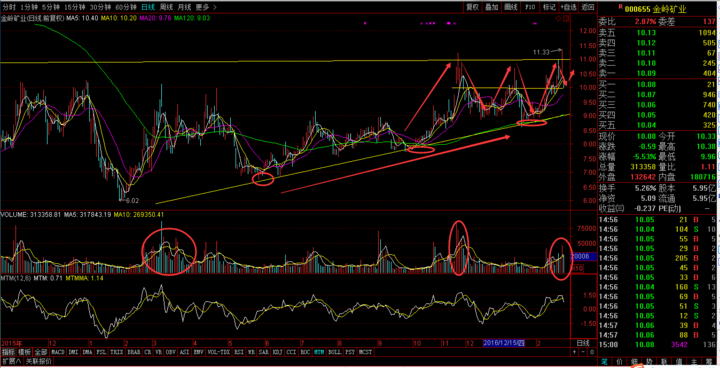Zoom in chart with the plus button

[574, 352]
